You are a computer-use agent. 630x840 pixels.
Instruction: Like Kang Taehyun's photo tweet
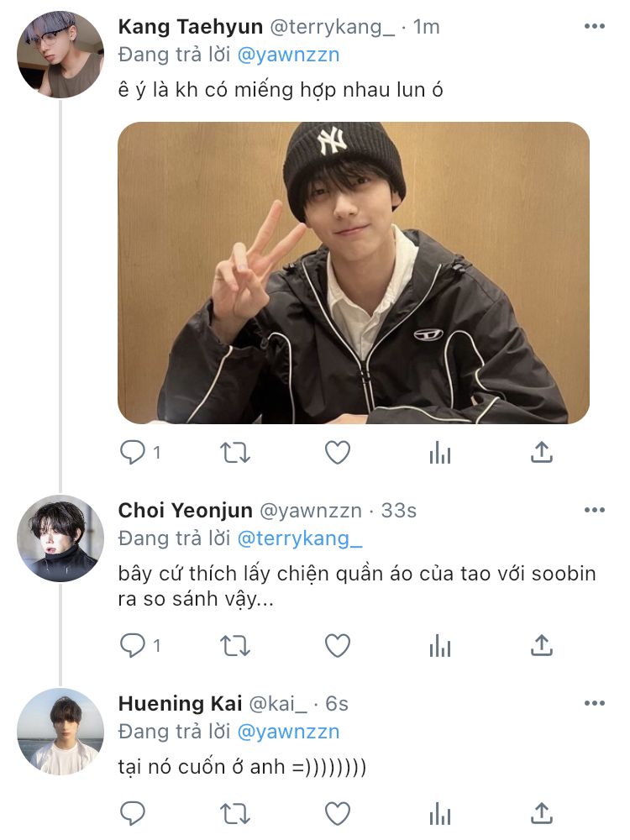point(337,453)
